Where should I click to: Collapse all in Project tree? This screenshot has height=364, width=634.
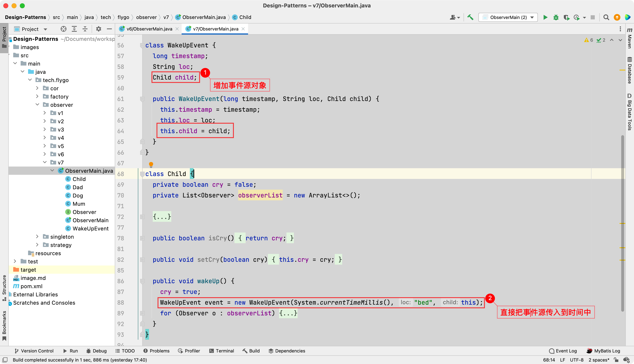tap(85, 29)
